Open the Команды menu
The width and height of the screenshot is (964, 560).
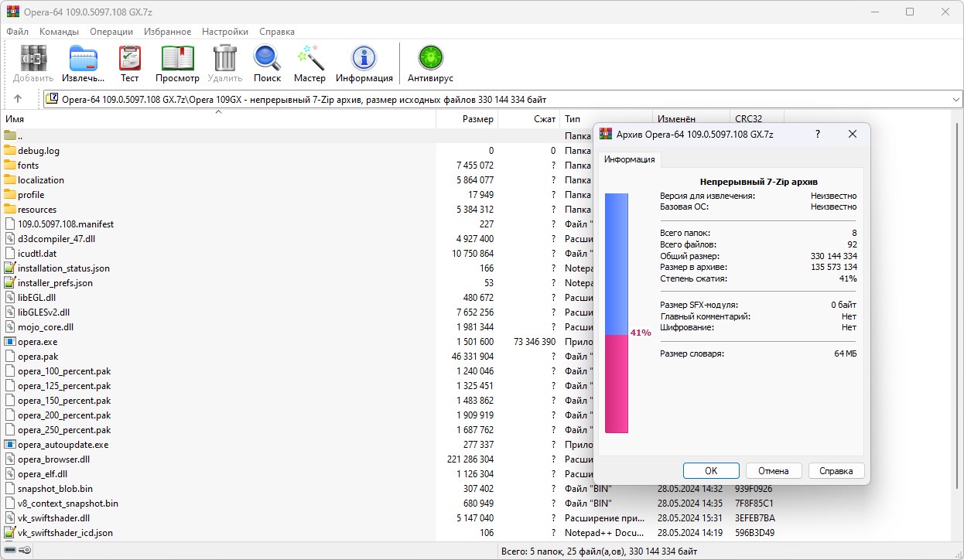pos(60,32)
